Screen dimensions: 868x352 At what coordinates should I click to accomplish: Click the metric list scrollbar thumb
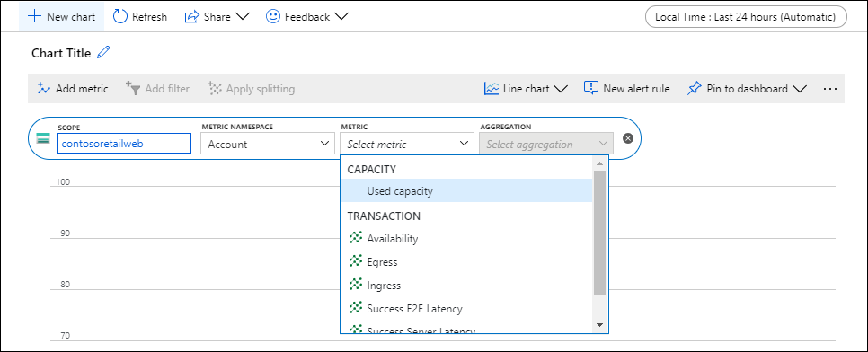[x=599, y=233]
